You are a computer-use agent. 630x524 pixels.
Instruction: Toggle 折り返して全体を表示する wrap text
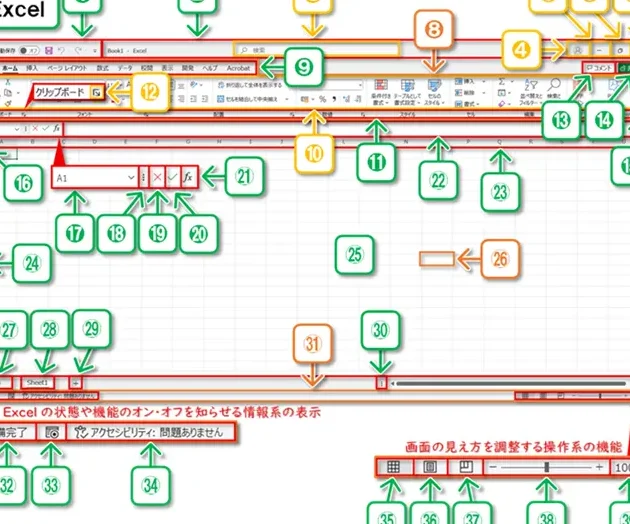click(250, 85)
